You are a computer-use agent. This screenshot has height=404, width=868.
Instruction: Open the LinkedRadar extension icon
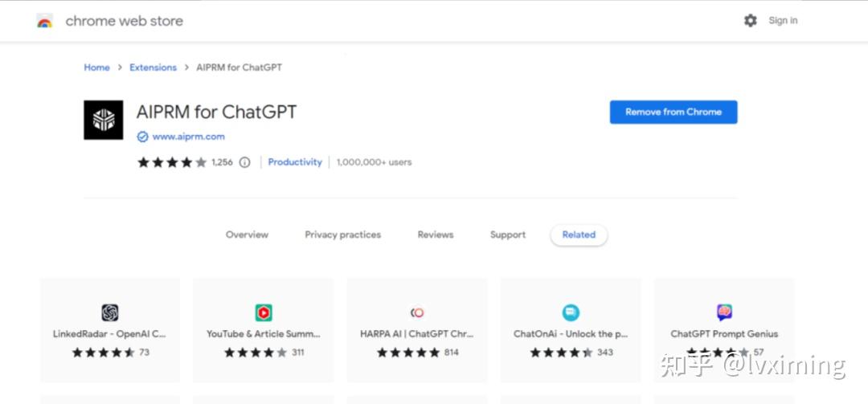110,312
